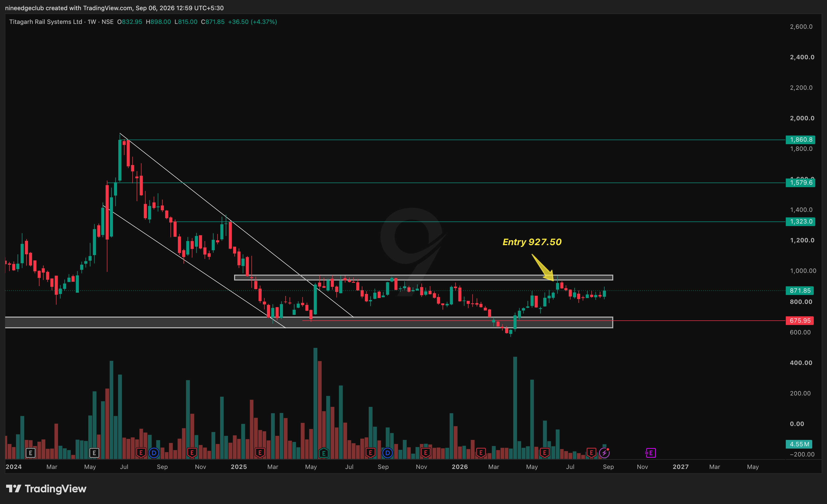Click the red E earnings marker near late May 2026

coord(544,453)
